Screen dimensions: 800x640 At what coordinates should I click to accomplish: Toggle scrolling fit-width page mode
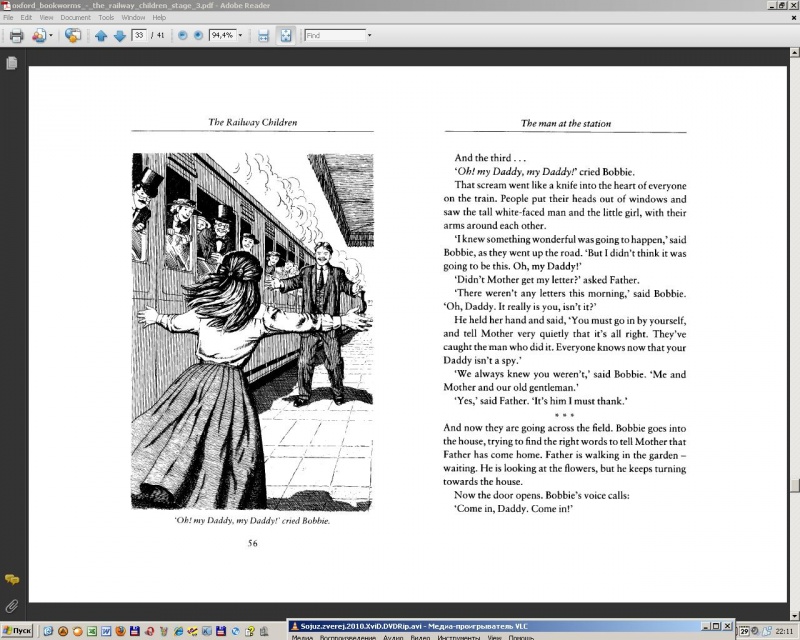pyautogui.click(x=264, y=36)
